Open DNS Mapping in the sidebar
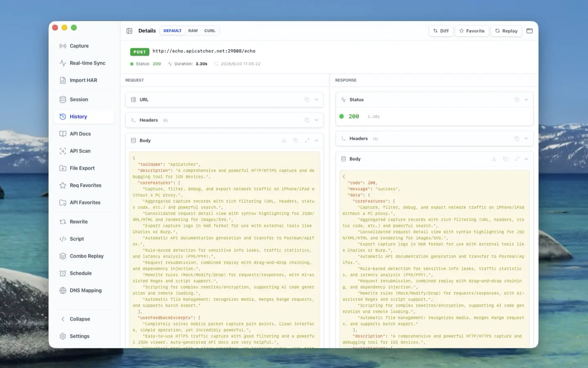 85,290
